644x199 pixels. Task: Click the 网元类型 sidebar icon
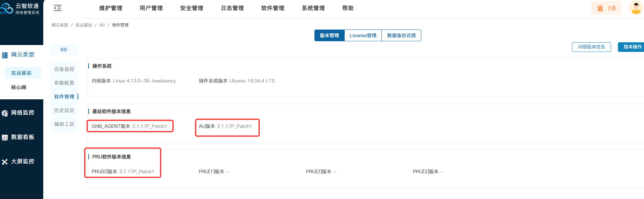pos(5,55)
